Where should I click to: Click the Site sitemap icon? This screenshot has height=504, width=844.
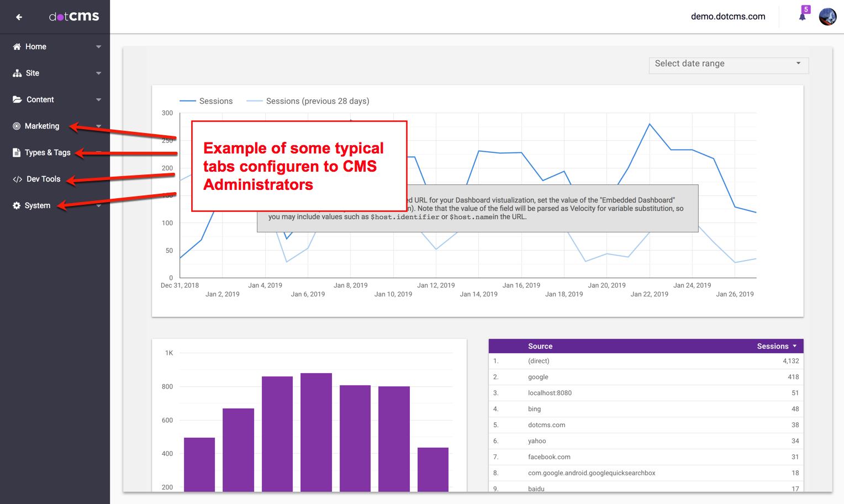coord(17,73)
